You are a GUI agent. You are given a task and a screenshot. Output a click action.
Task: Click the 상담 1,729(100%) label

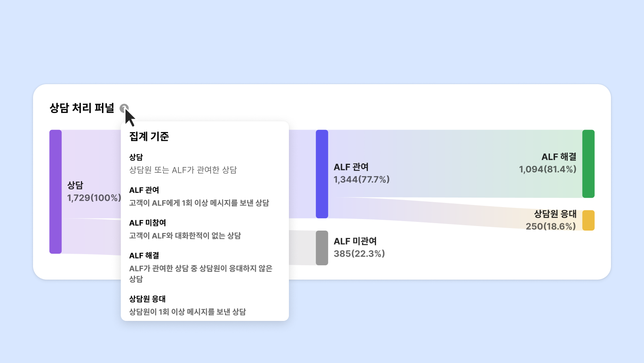[94, 192]
